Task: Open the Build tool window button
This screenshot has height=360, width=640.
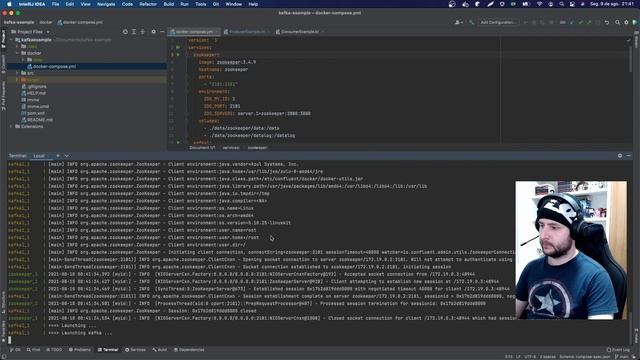Action: 160,350
